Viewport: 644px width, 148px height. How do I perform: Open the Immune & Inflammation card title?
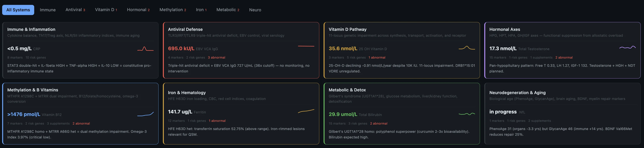click(31, 29)
